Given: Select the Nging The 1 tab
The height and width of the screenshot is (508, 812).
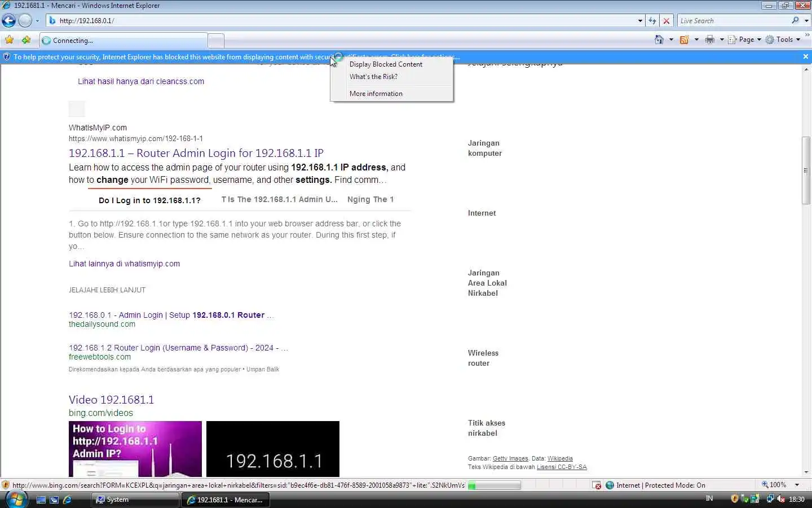Looking at the screenshot, I should tap(370, 199).
